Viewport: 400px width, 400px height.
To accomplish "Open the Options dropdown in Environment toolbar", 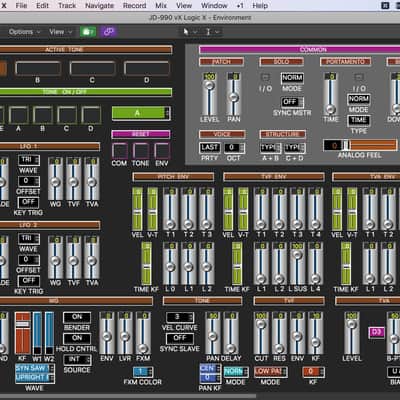I will (24, 32).
